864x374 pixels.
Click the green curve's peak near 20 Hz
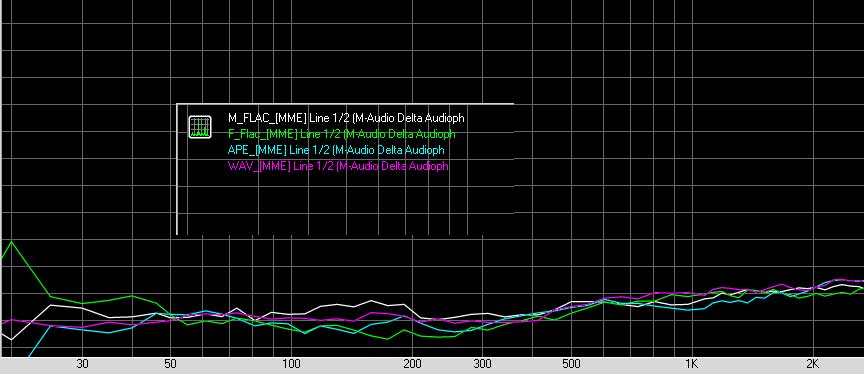tap(12, 241)
